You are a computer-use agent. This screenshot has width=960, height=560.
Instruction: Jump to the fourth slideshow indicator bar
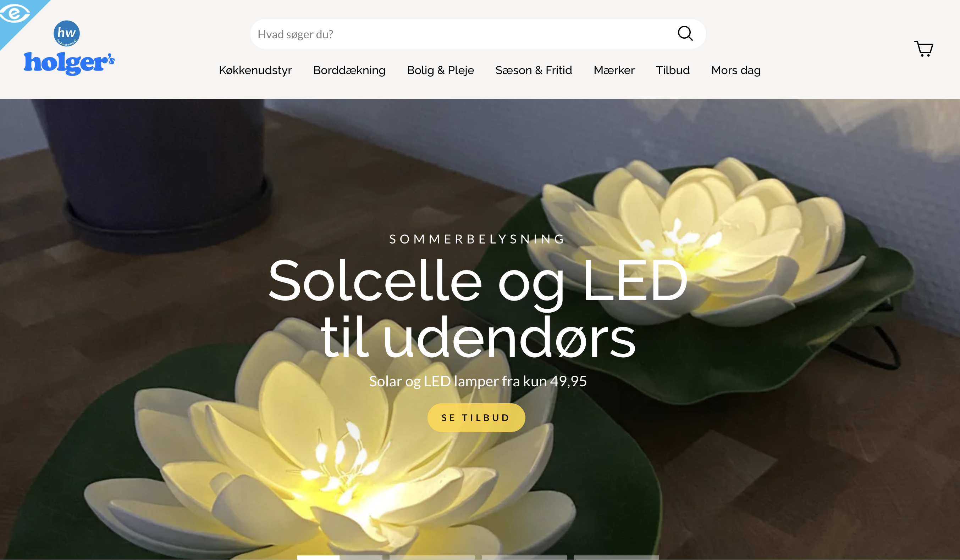click(616, 558)
